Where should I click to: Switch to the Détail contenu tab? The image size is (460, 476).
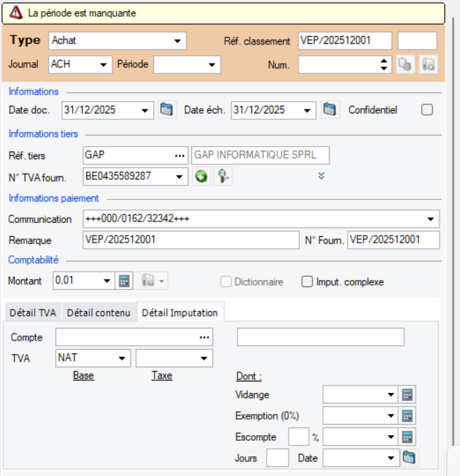coord(99,312)
